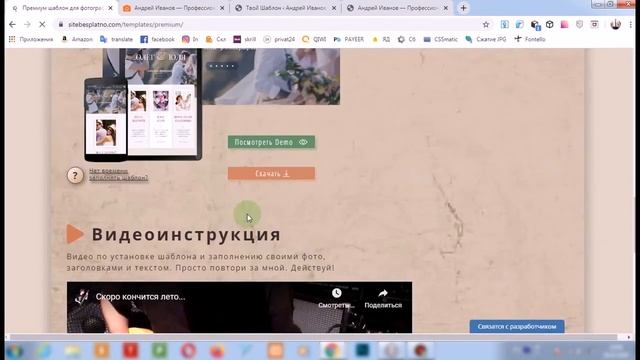Click the green 'Посмотреть Demo' button
The height and width of the screenshot is (360, 640).
pos(271,142)
